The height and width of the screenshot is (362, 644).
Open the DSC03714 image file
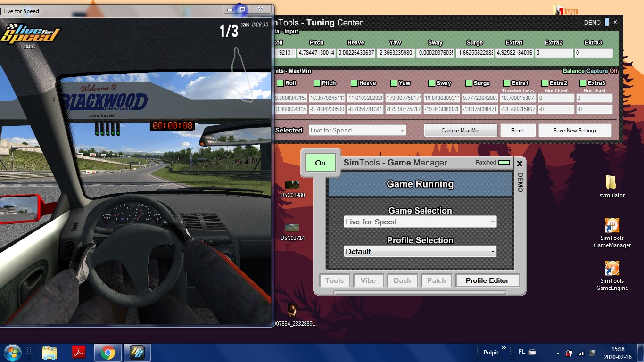click(x=292, y=228)
